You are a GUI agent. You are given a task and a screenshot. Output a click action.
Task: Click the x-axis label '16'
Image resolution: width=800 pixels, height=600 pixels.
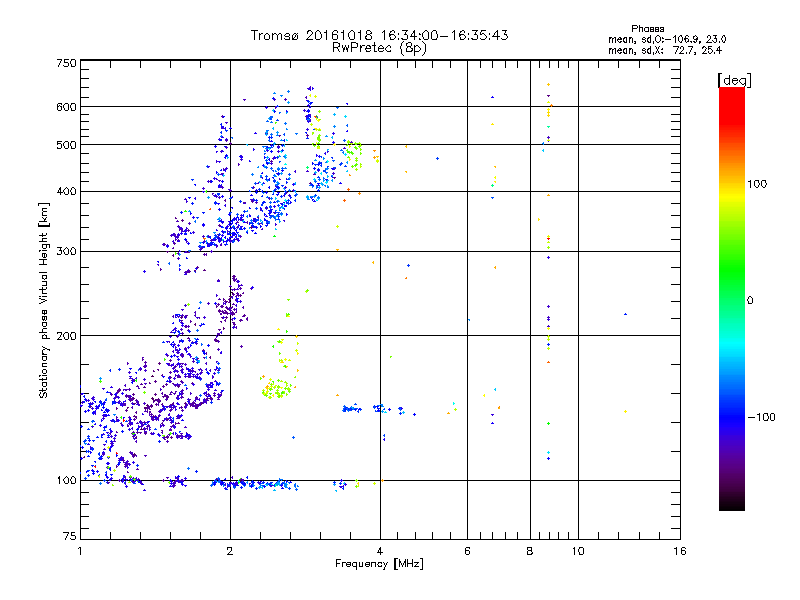click(680, 551)
